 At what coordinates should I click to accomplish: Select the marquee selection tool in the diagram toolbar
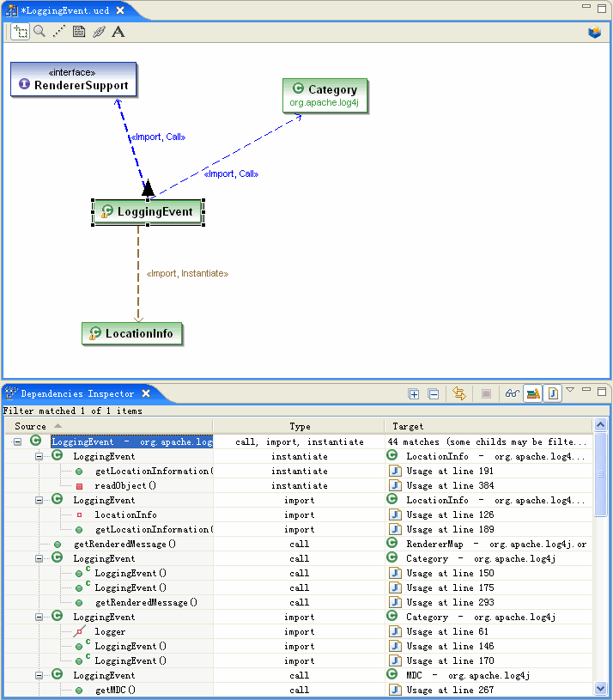[20, 32]
